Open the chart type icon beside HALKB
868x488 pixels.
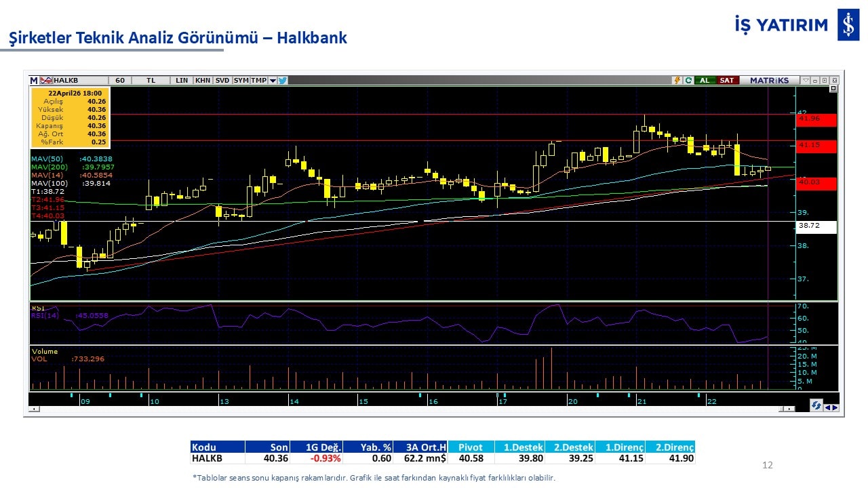[46, 80]
